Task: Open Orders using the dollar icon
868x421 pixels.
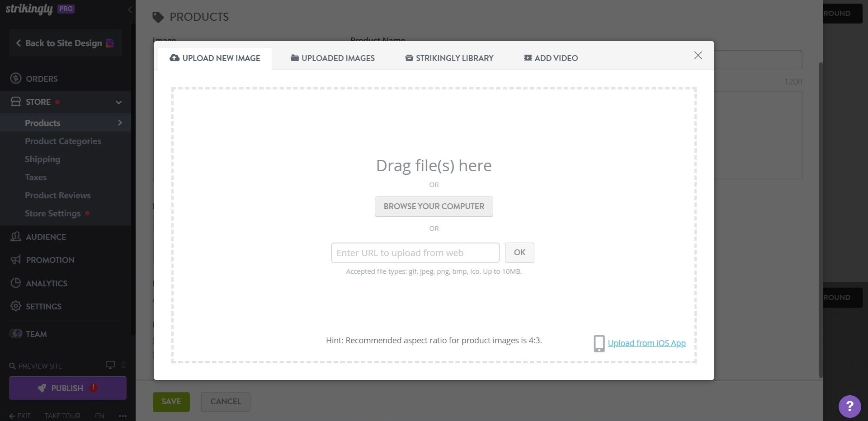Action: coord(15,78)
